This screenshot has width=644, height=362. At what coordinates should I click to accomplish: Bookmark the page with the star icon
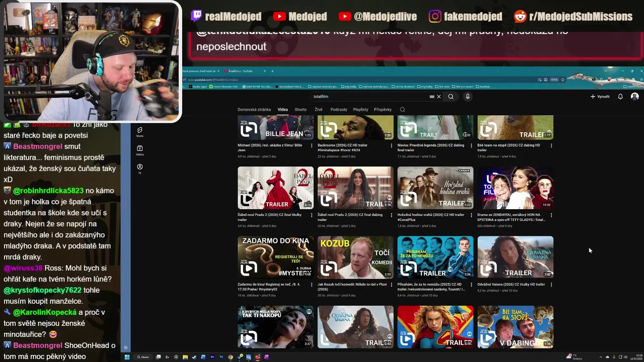[x=562, y=79]
